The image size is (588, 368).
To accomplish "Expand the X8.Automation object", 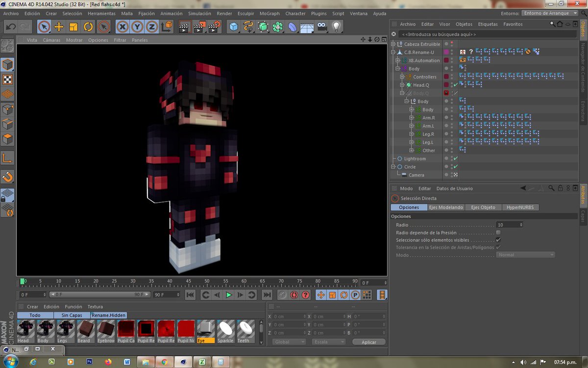I will coord(397,60).
